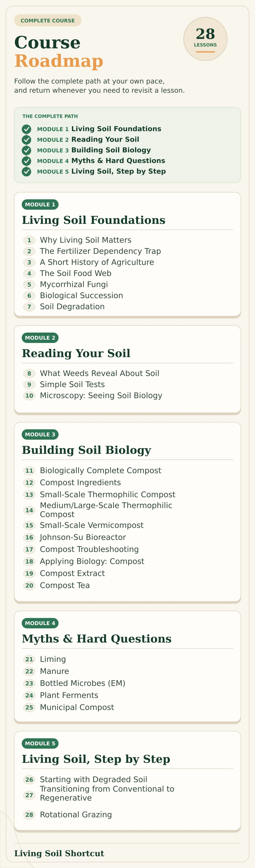Click the green MODULE 1 pill label
This screenshot has width=255, height=868.
[x=40, y=204]
